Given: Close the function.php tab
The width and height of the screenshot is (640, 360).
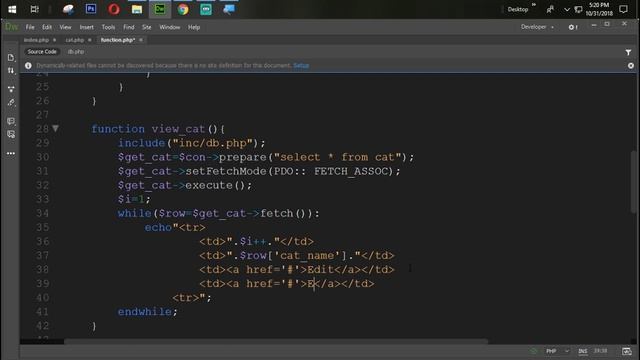Looking at the screenshot, I should pos(141,40).
